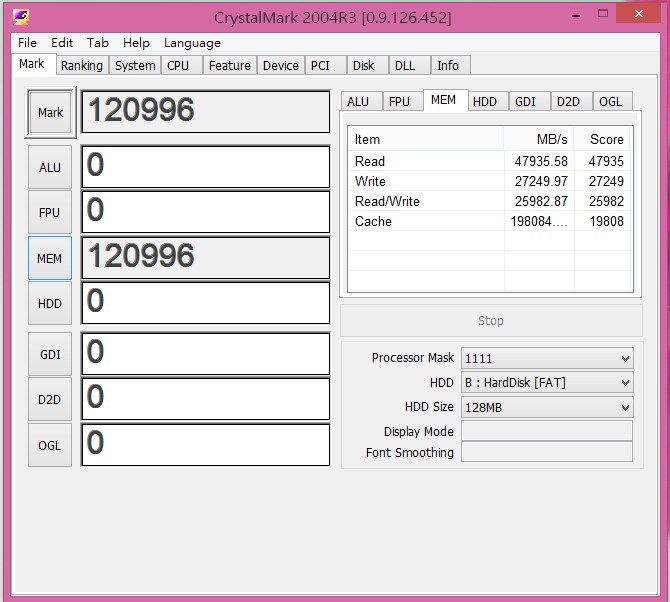Click the Read score value 47935
Screen dimensions: 670x602
[606, 161]
